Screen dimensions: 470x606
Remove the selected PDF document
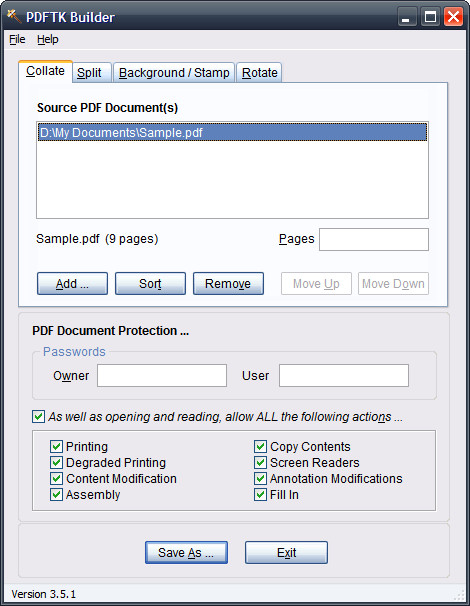click(228, 284)
